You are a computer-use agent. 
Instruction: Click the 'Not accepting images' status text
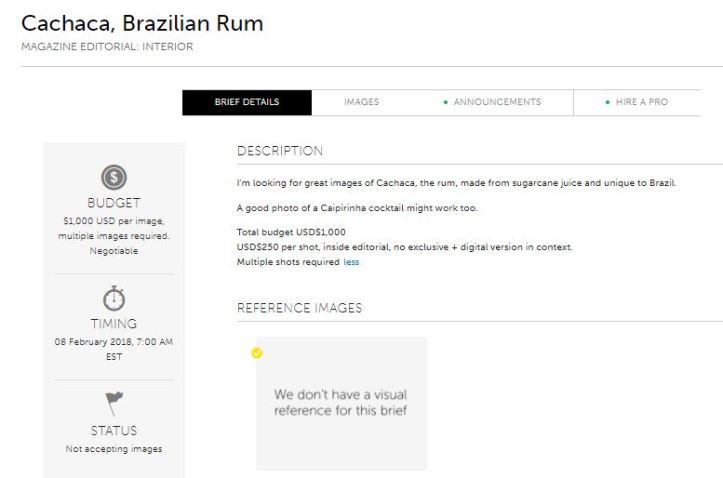113,448
